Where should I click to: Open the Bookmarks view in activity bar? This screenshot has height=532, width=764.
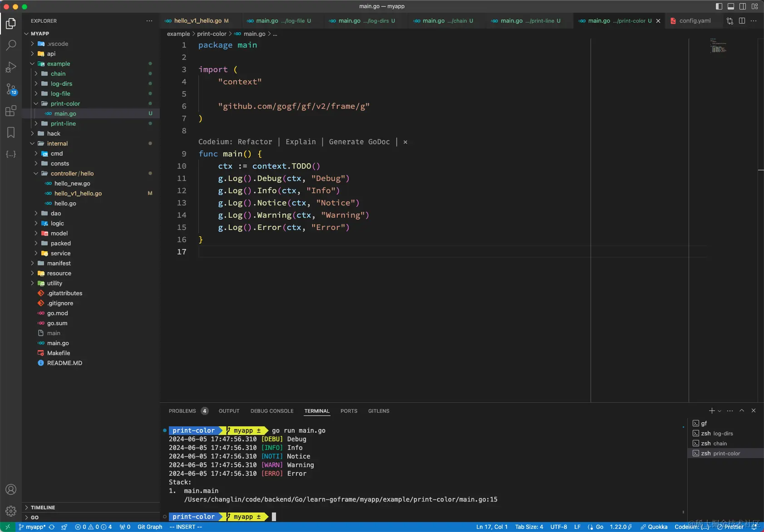click(11, 132)
